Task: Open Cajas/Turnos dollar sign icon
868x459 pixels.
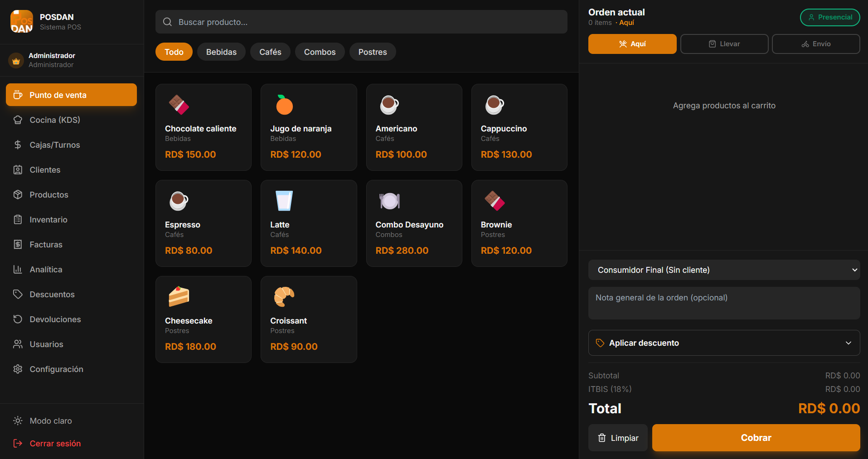Action: pyautogui.click(x=18, y=145)
